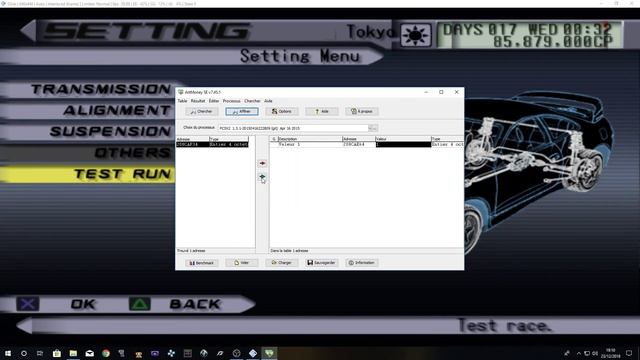Screen dimensions: 640x360
Task: Select SUSPENSION in game setting menu
Action: 110,131
